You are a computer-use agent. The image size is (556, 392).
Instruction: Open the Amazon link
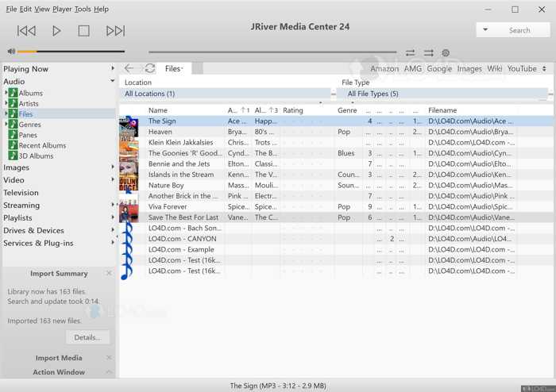click(384, 69)
